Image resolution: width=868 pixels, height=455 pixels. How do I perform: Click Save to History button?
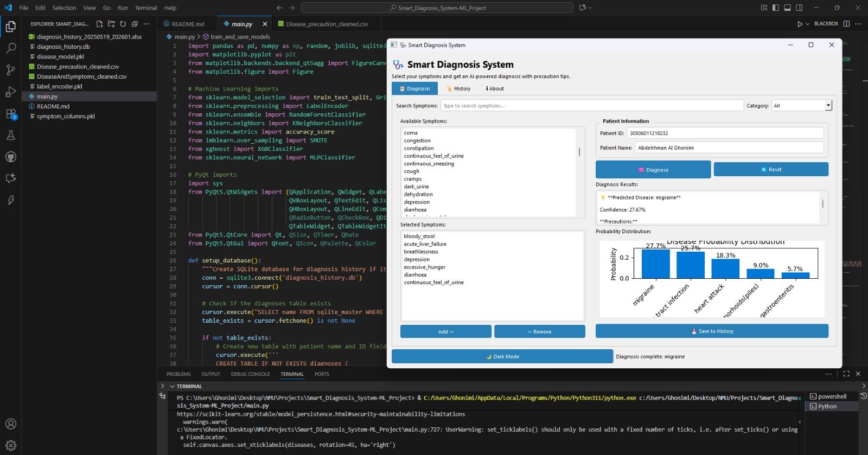pyautogui.click(x=712, y=331)
